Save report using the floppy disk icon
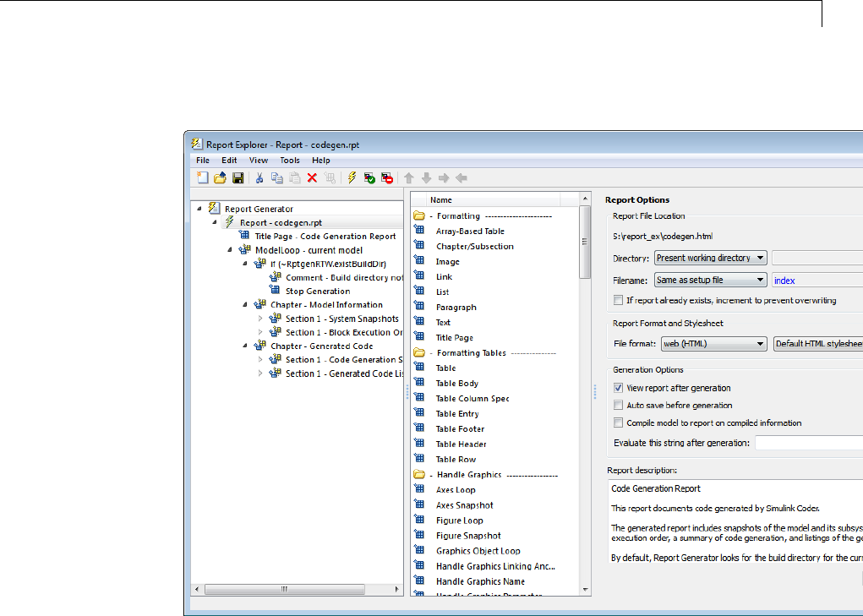 tap(238, 178)
